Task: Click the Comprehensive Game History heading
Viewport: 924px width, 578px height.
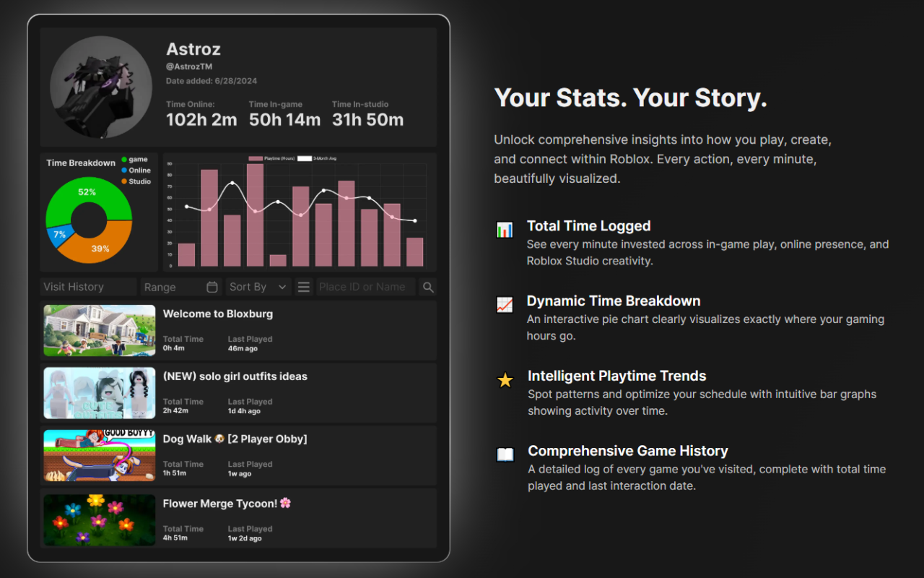Action: [x=628, y=451]
